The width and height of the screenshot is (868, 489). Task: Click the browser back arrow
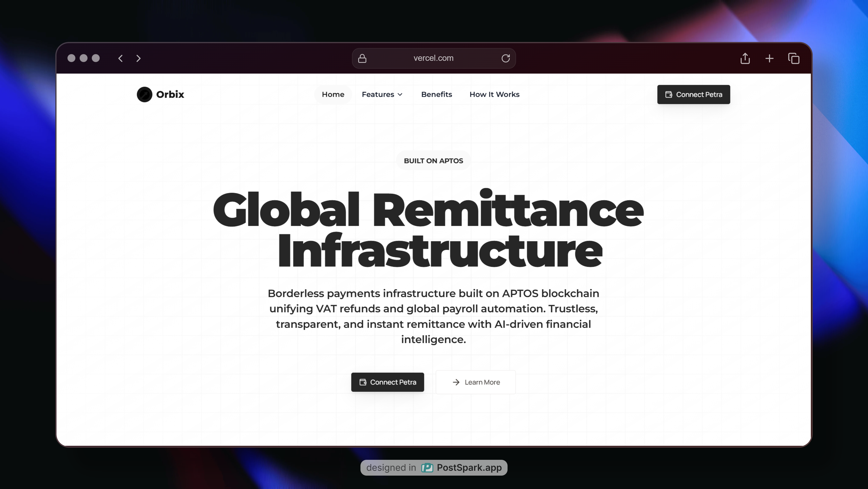point(120,58)
